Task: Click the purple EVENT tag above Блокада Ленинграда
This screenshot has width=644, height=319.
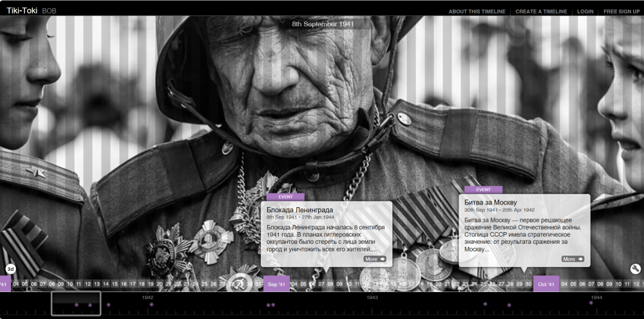Action: (x=285, y=197)
